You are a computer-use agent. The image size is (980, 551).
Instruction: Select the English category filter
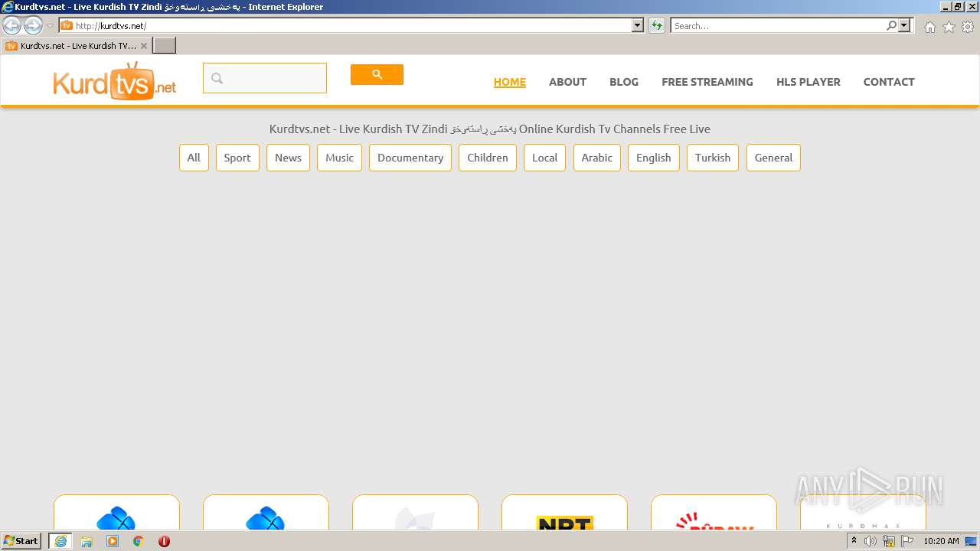(654, 158)
